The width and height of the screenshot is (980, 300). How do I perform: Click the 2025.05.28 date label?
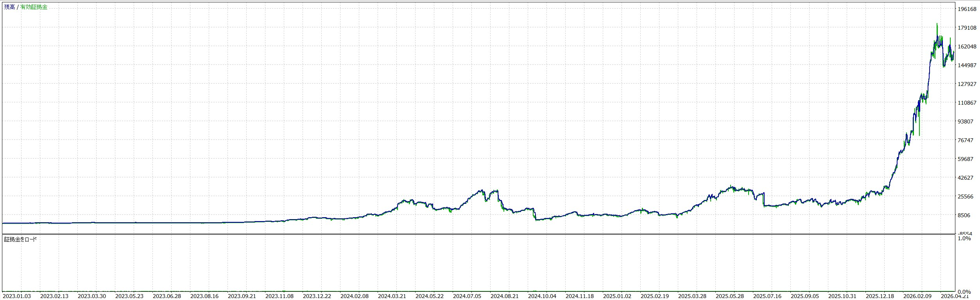click(x=730, y=296)
